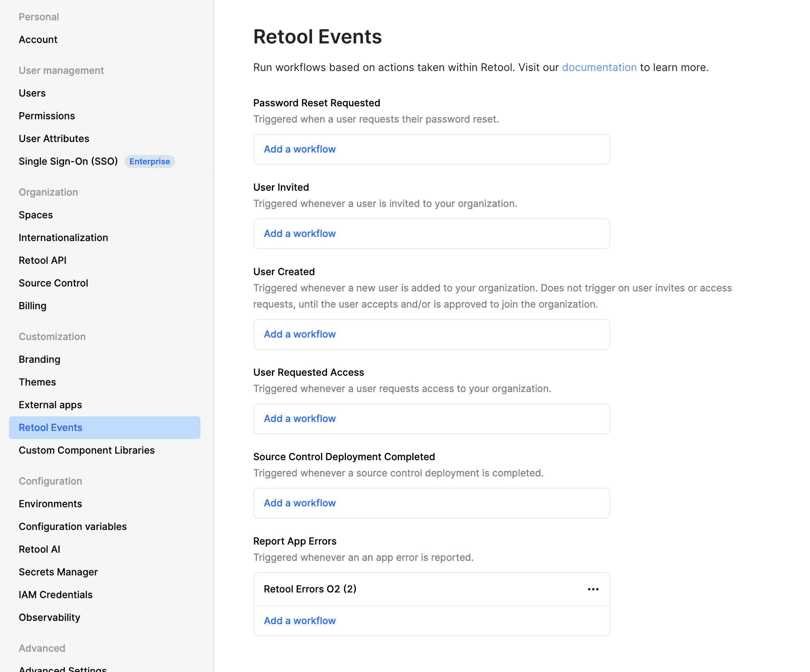This screenshot has height=672, width=810.
Task: Add a workflow for User Invited
Action: click(299, 234)
